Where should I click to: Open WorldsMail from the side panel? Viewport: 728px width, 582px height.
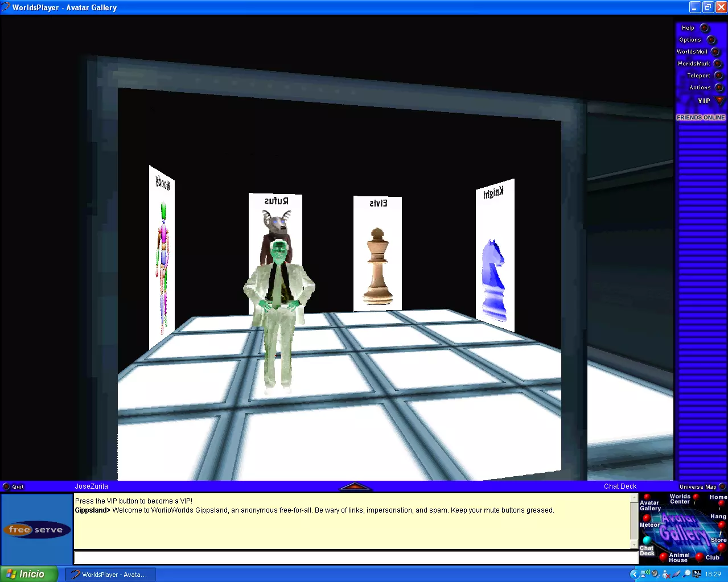(x=715, y=52)
